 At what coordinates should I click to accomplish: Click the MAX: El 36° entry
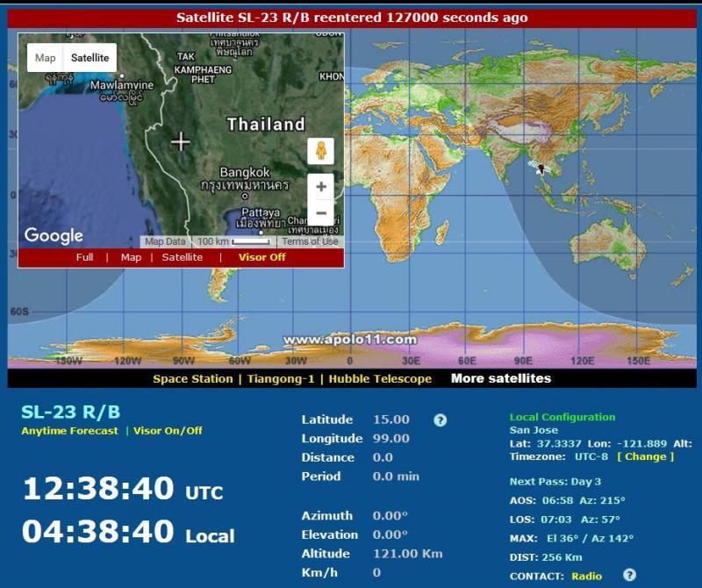[x=571, y=539]
